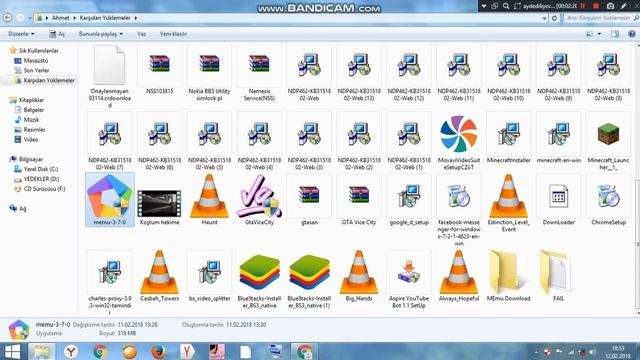Open Firefox from the taskbar
The width and height of the screenshot is (640, 360).
[158, 351]
